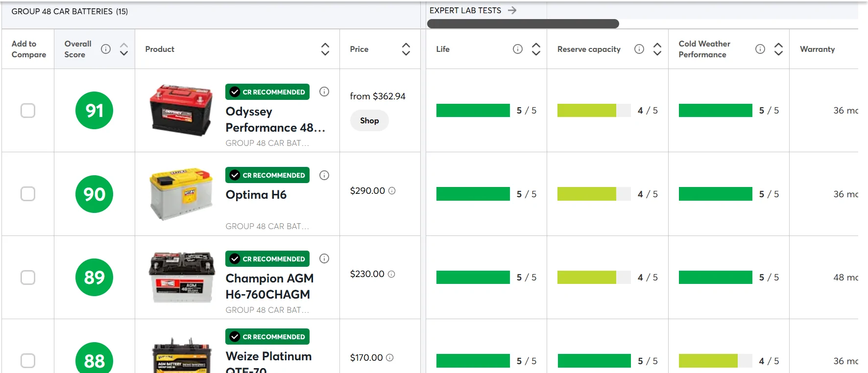Select the overall score 91 circle

(x=95, y=111)
